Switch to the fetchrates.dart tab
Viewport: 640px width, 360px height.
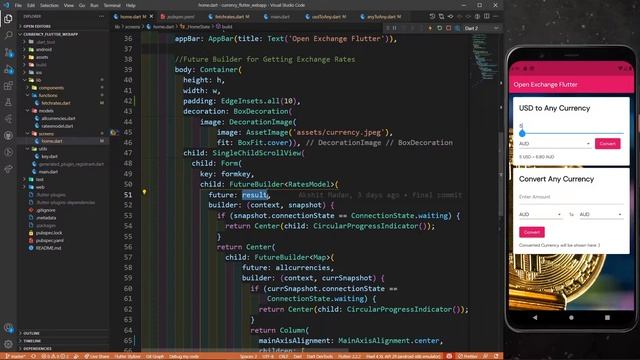coord(229,17)
